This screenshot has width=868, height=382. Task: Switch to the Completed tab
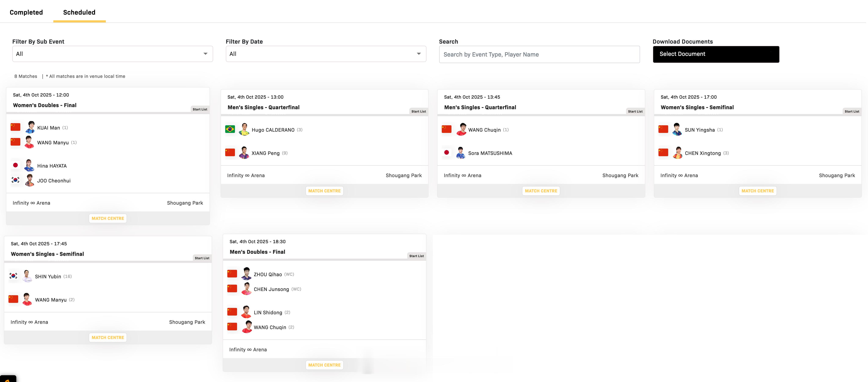click(x=26, y=12)
